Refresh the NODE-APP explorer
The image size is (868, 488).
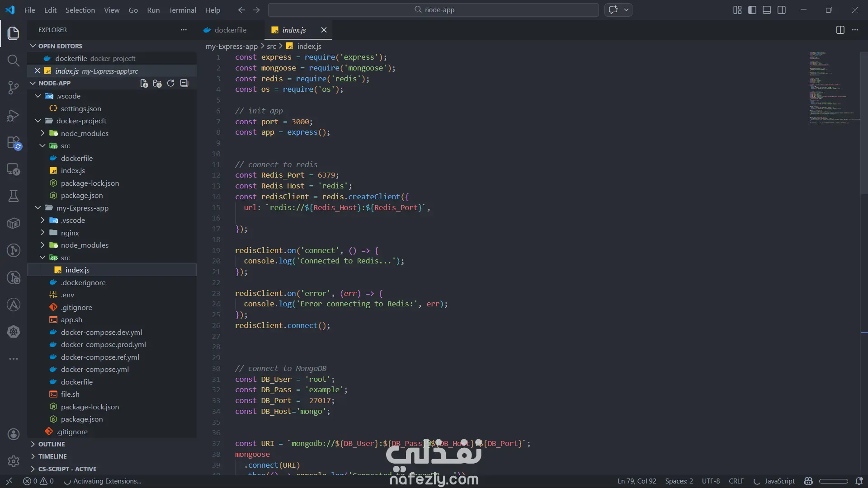(x=170, y=83)
